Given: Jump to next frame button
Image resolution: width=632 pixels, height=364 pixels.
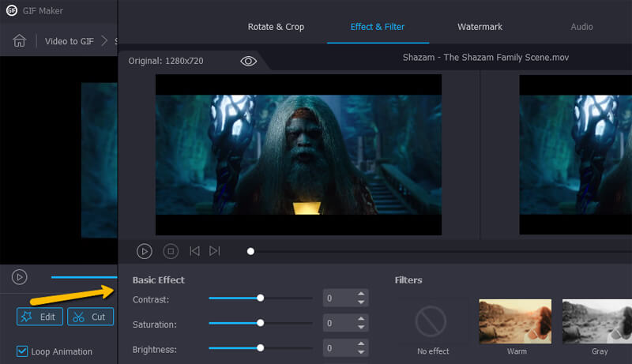Looking at the screenshot, I should [214, 251].
